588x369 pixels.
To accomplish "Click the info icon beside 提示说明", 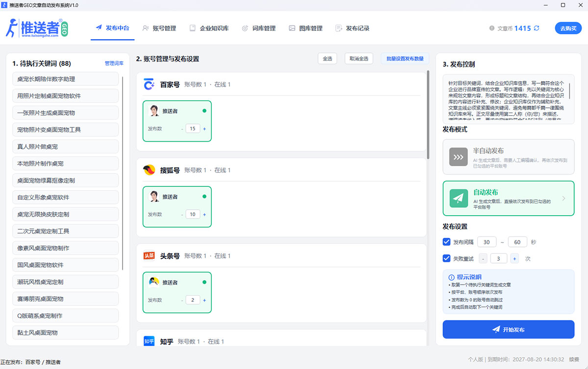I will point(451,277).
